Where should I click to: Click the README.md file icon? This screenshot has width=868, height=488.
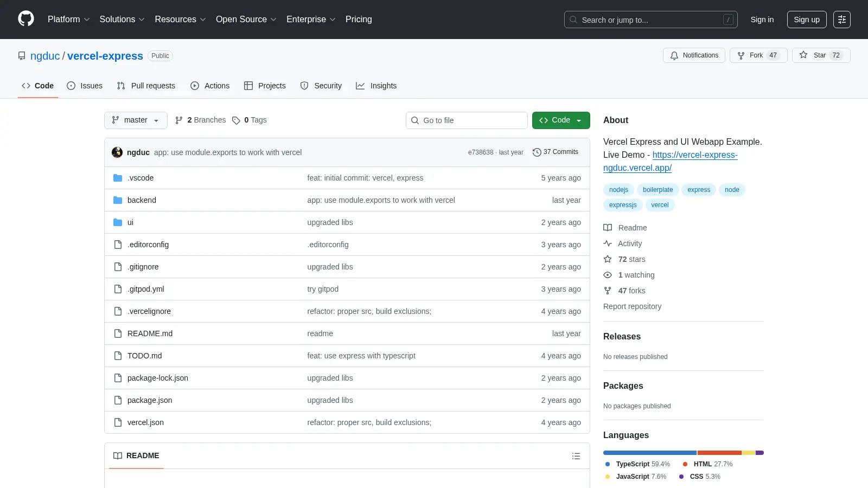118,333
